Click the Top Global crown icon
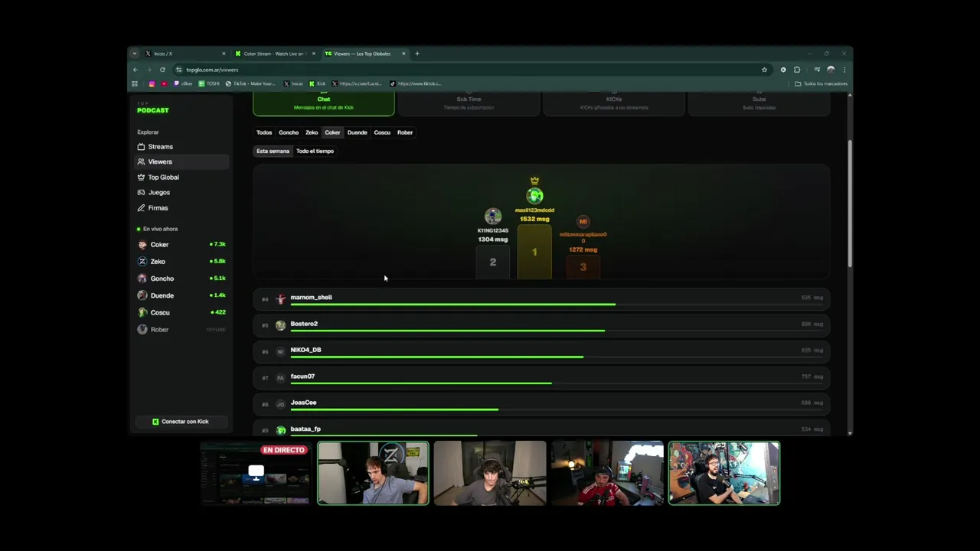 141,177
